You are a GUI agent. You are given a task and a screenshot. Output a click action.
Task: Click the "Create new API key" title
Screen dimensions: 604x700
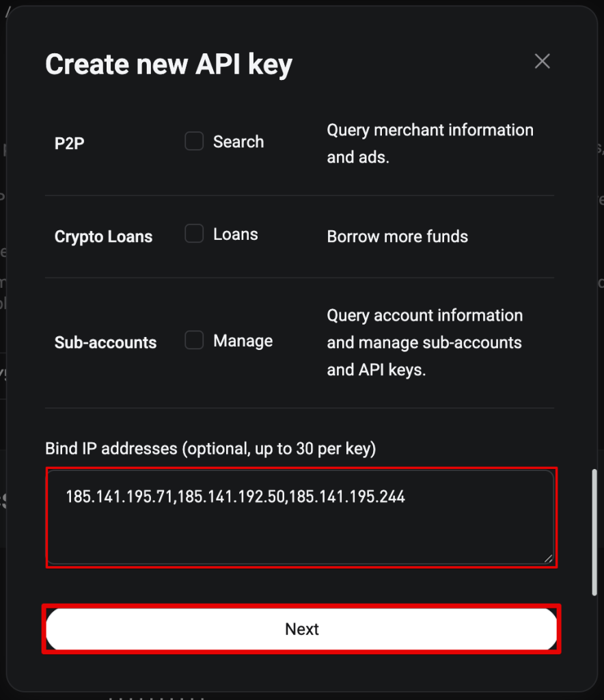click(x=169, y=65)
